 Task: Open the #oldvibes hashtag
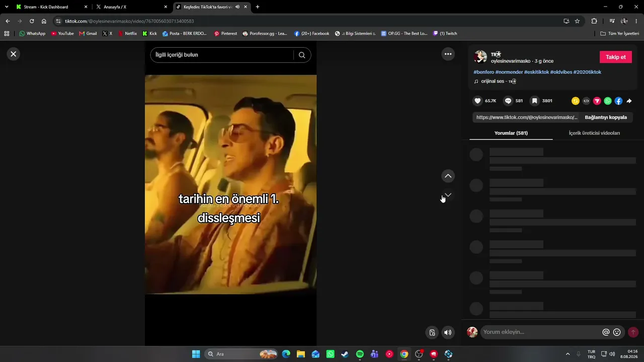coord(561,72)
